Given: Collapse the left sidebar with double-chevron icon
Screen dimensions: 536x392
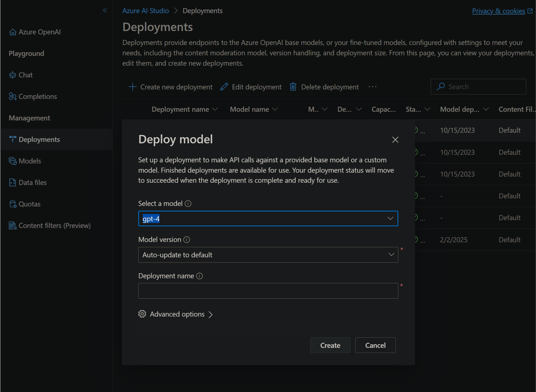Looking at the screenshot, I should coord(105,11).
